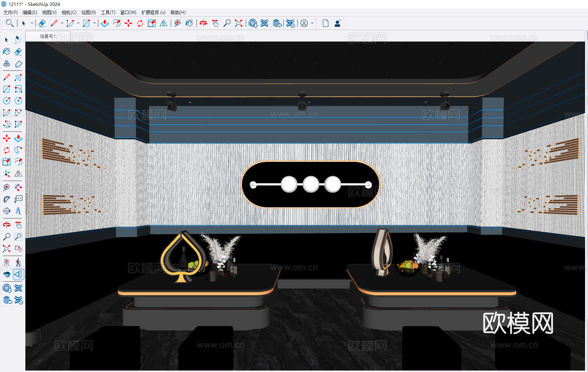Select the Dimensions tool in the left palette
The image size is (588, 372).
tap(18, 187)
